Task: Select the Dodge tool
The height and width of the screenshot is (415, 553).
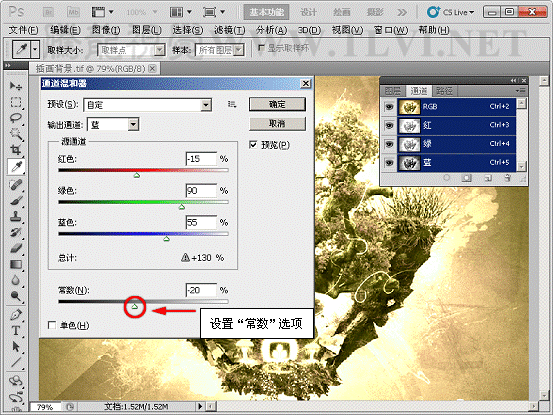Action: (x=16, y=296)
